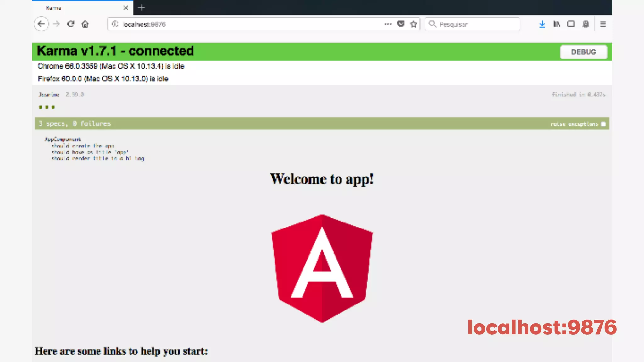Reload the Karma page
The image size is (644, 362).
coord(71,24)
